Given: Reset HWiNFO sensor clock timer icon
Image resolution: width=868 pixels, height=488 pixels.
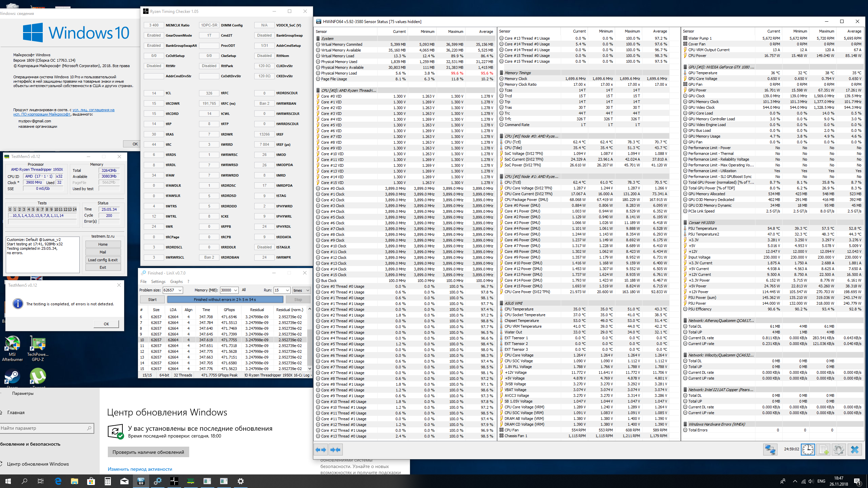Looking at the screenshot, I should pyautogui.click(x=808, y=450).
